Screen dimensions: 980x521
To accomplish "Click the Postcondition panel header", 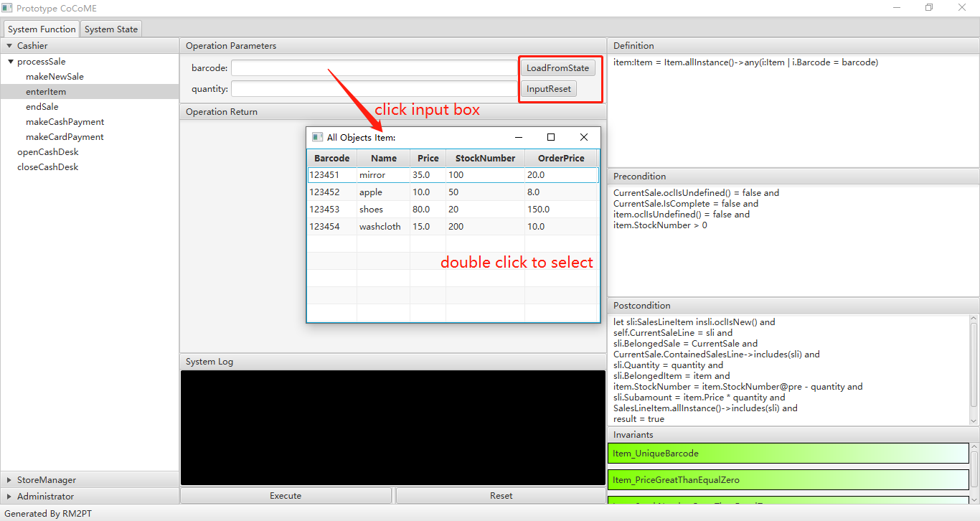I will 793,306.
